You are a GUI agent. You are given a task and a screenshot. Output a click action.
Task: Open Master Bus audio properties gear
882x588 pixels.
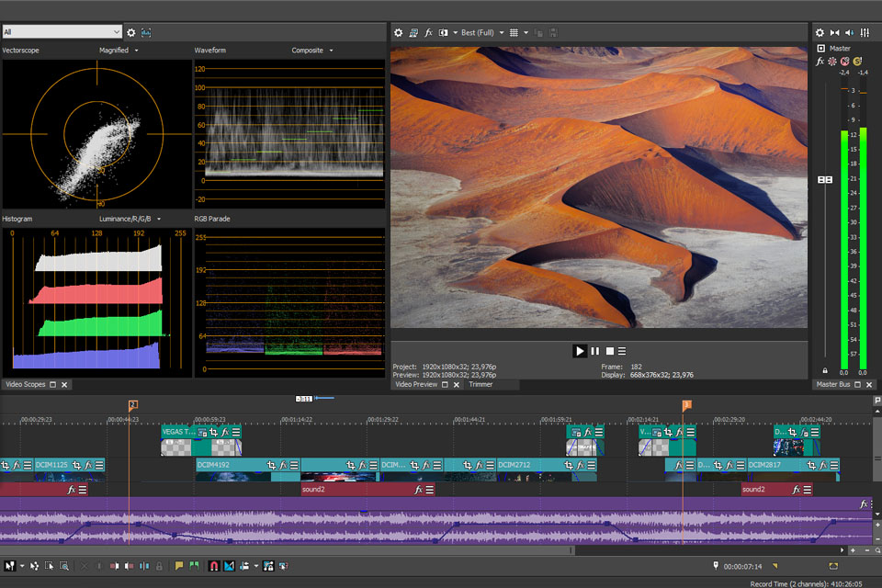(x=820, y=33)
